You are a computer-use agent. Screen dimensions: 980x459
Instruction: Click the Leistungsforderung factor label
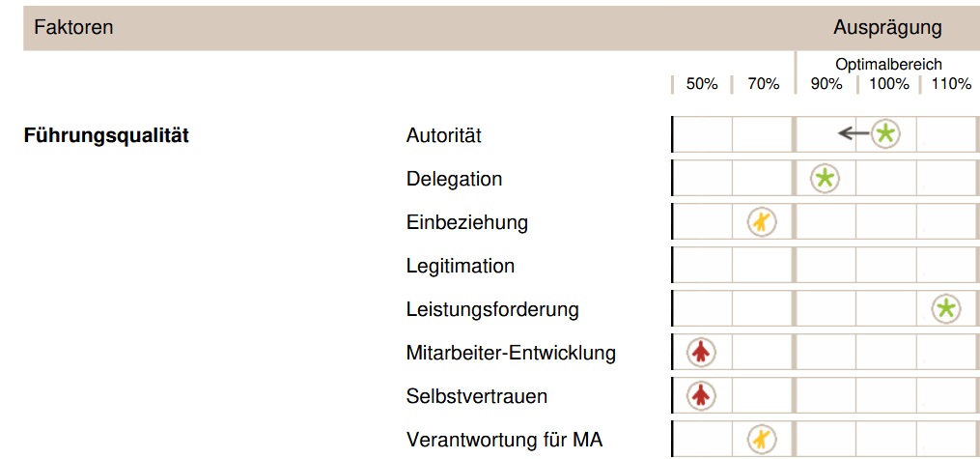point(492,309)
